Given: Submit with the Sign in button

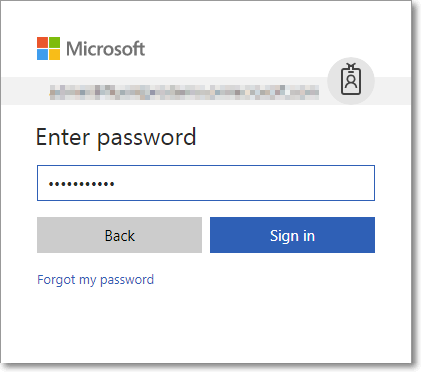Looking at the screenshot, I should click(x=292, y=235).
